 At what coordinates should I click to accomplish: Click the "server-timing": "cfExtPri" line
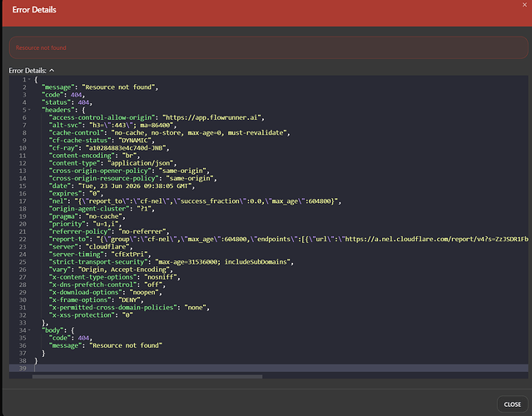pos(100,255)
